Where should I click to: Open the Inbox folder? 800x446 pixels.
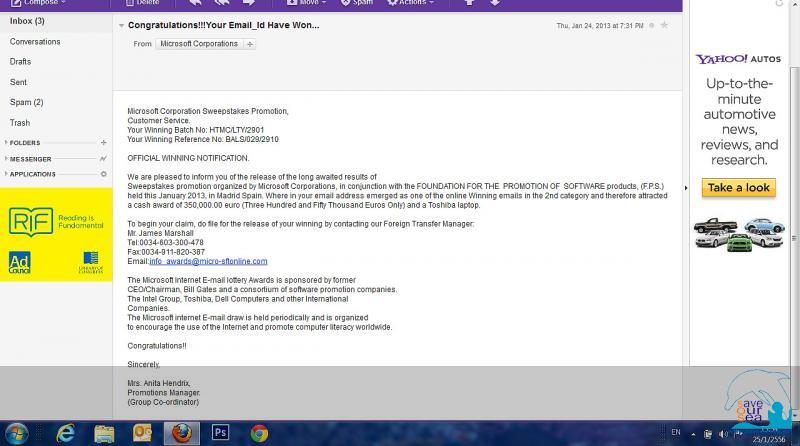point(27,21)
